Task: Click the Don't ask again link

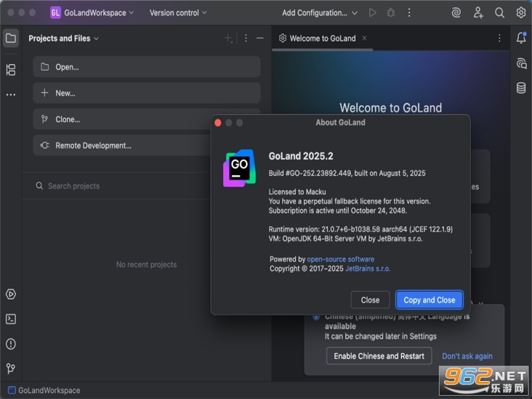Action: (467, 356)
